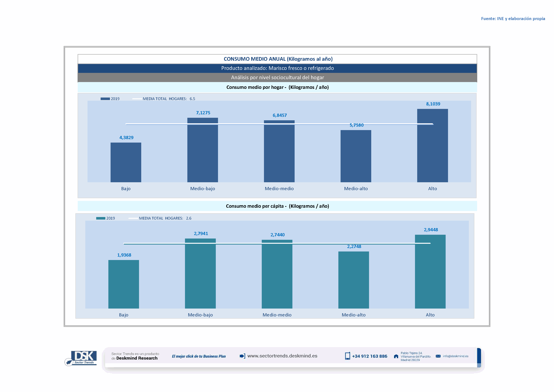Click the house address icon in footer
Viewport: 554px width, 392px height.
(396, 356)
